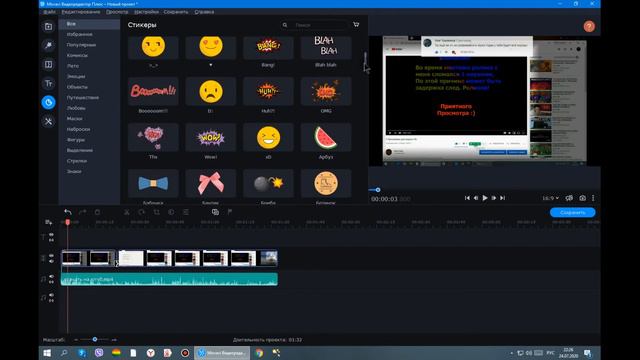Open the Titles (Tt) tab
The width and height of the screenshot is (640, 360).
(48, 83)
